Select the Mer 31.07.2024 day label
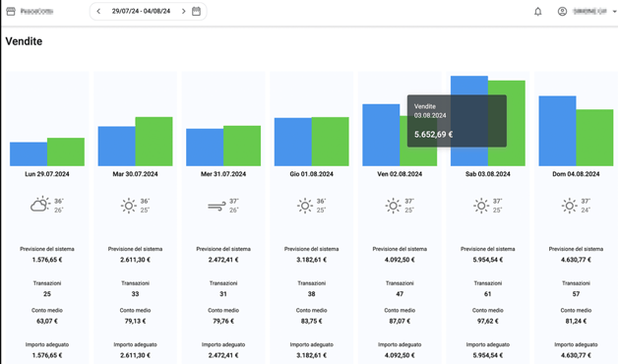618x364 pixels. pyautogui.click(x=223, y=174)
